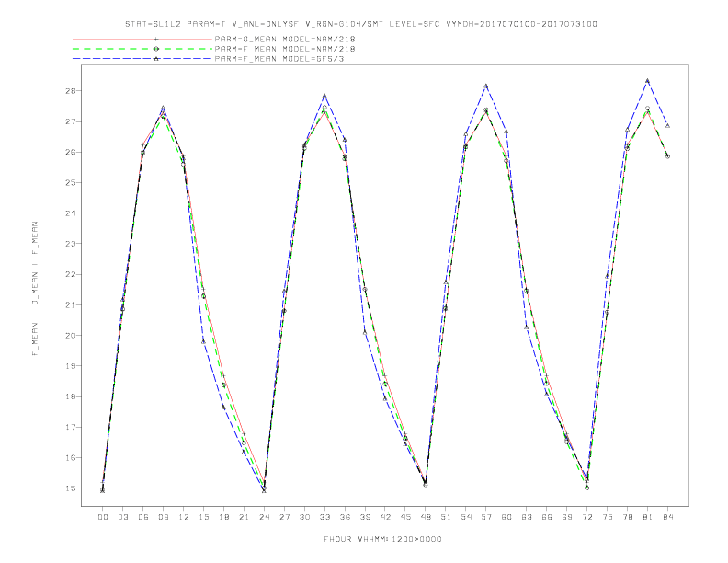Image resolution: width=728 pixels, height=563 pixels.
Task: Click x-axis tick label 63
Action: pyautogui.click(x=527, y=517)
